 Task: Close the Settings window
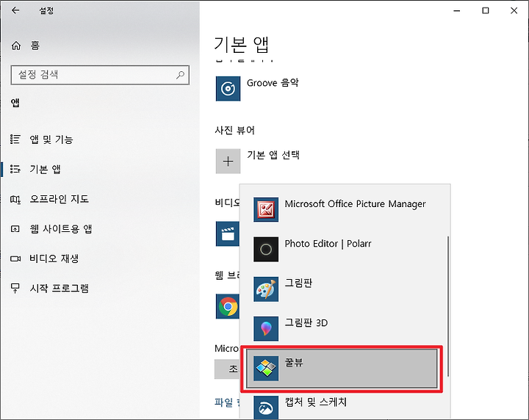pyautogui.click(x=514, y=11)
